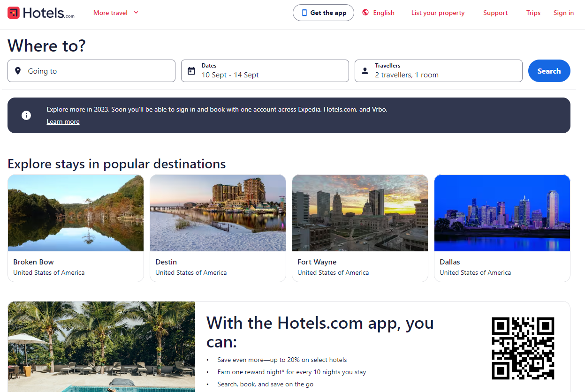
Task: Select the Destin destination card
Action: click(218, 228)
